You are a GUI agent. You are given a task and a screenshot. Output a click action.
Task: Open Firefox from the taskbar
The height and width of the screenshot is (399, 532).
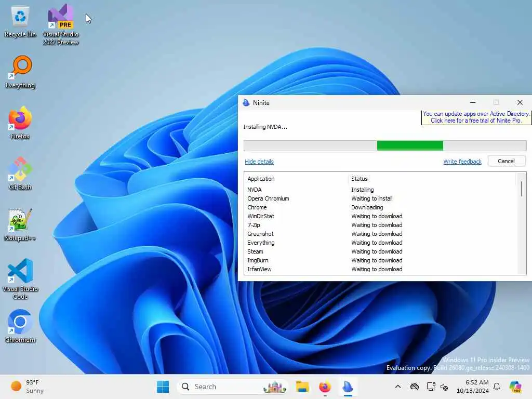coord(325,387)
